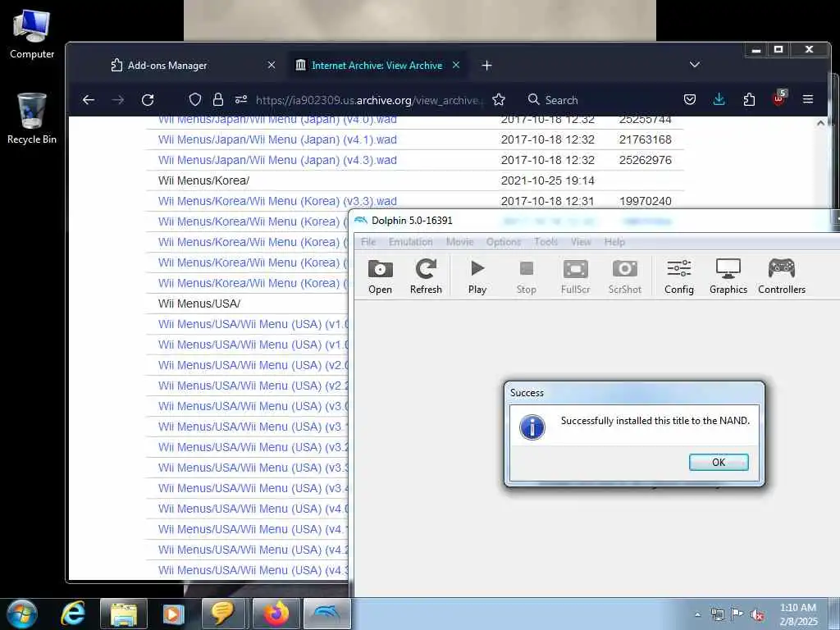Expand the list all tabs chevron
The height and width of the screenshot is (630, 840).
(695, 65)
